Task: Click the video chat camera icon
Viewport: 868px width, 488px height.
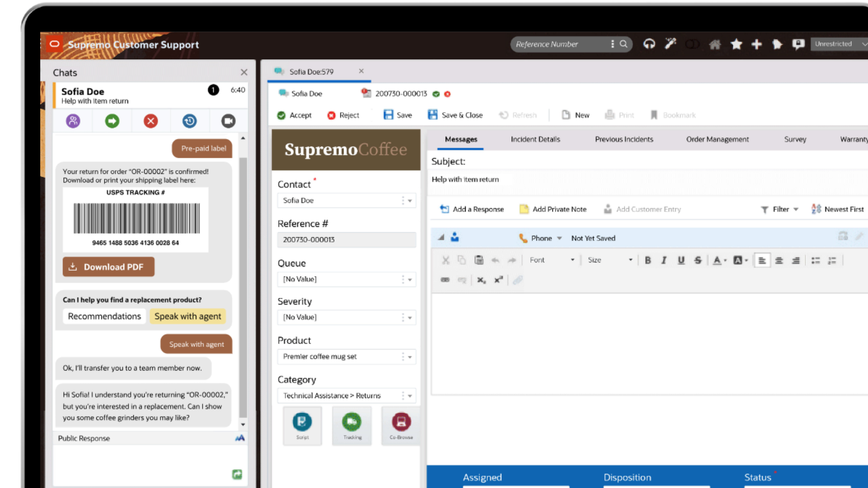Action: tap(228, 121)
